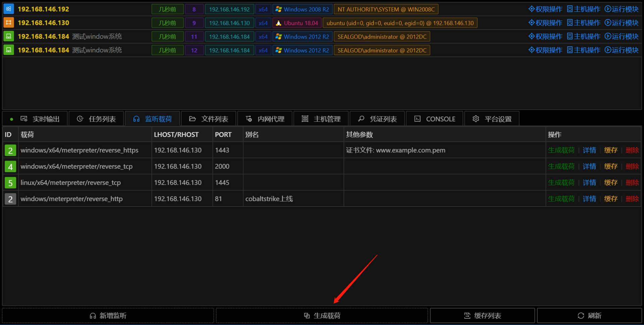Click the Ubuntu 18.04 OS tag

(x=297, y=23)
